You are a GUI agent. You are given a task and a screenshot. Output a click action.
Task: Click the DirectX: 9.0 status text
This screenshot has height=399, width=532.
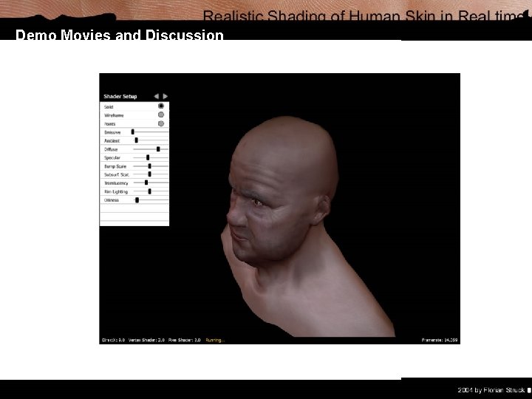pos(113,340)
